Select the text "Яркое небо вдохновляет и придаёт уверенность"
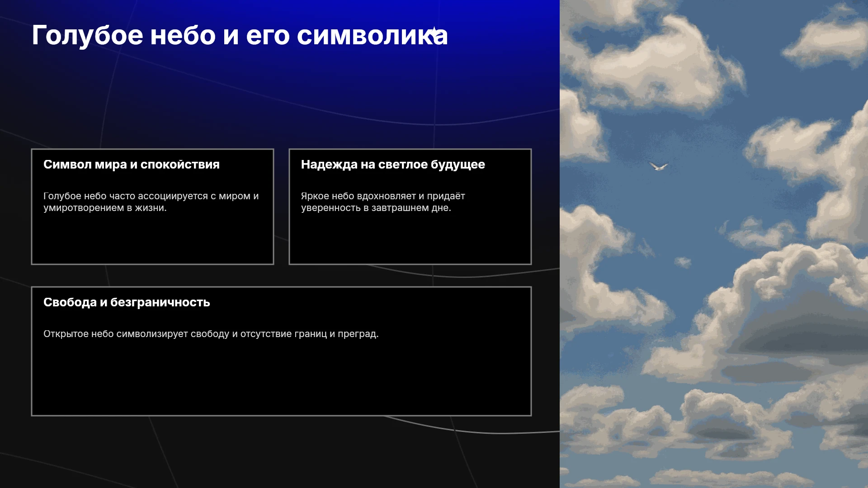This screenshot has width=868, height=488. (x=383, y=202)
